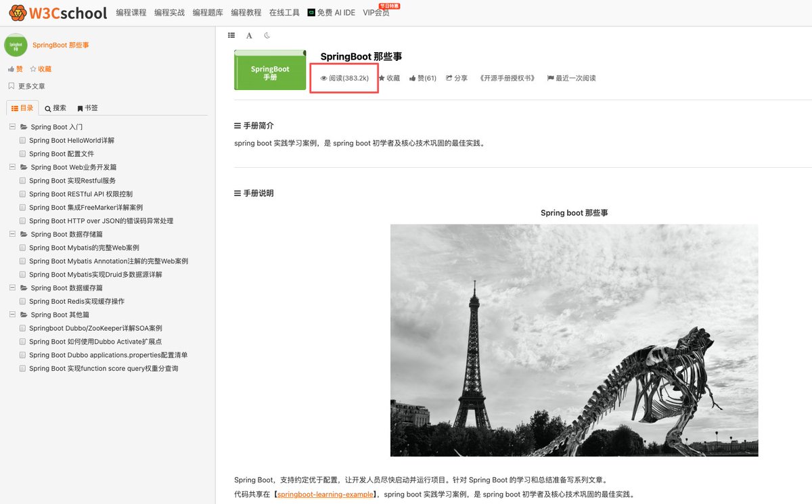Open Spring Boot HelloWorld详解 article

coord(72,141)
